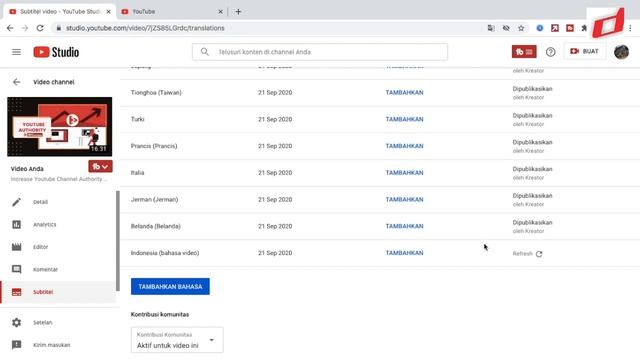Reload the page with refresh icon
Viewport: 640px width, 360px height.
coord(40,28)
